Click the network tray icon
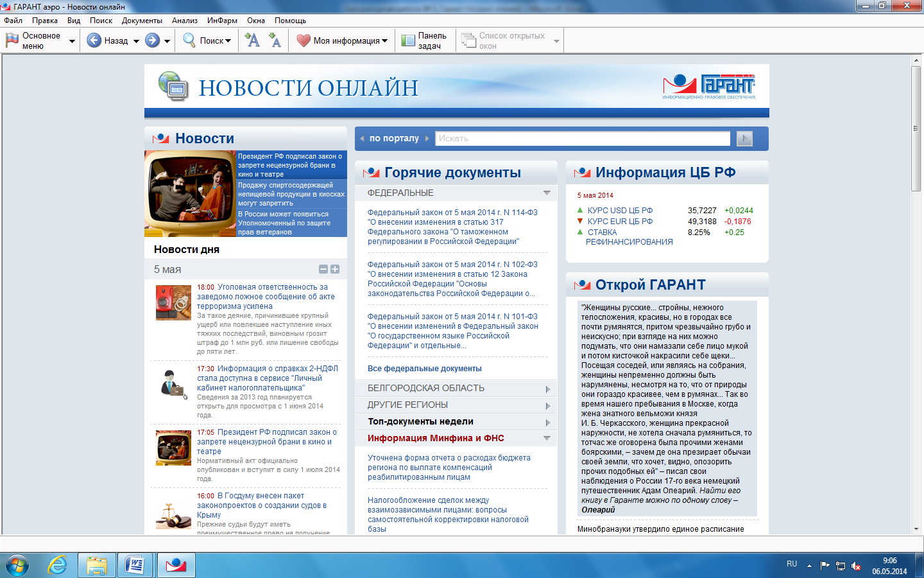Image resolution: width=924 pixels, height=578 pixels. point(841,566)
